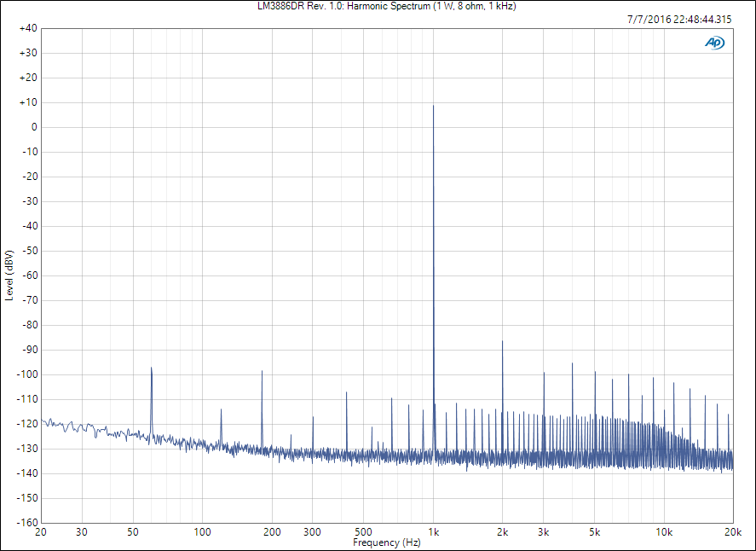The width and height of the screenshot is (756, 551).
Task: Click the '-80' level axis value
Action: tap(30, 325)
